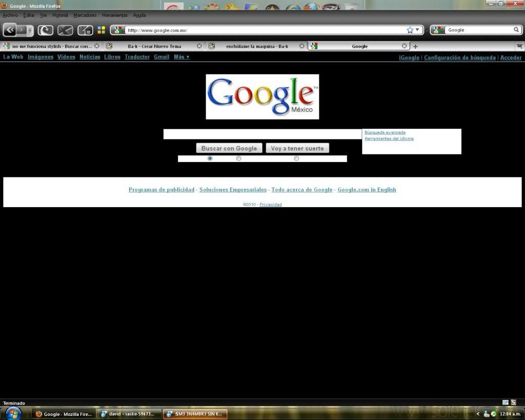Open the Todo acerca de Google link
Screen dimensions: 525x420
click(x=302, y=190)
